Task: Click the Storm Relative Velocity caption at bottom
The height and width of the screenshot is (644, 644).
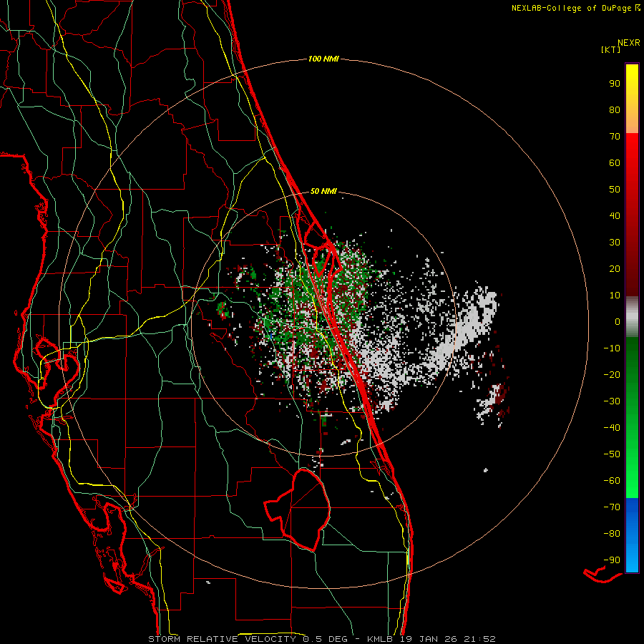Action: click(321, 639)
